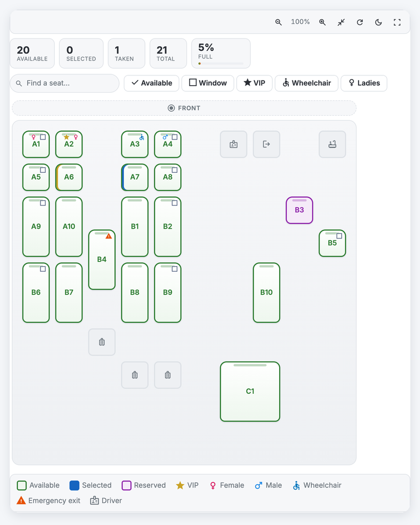Select seat A8
This screenshot has height=525, width=420.
click(x=167, y=177)
